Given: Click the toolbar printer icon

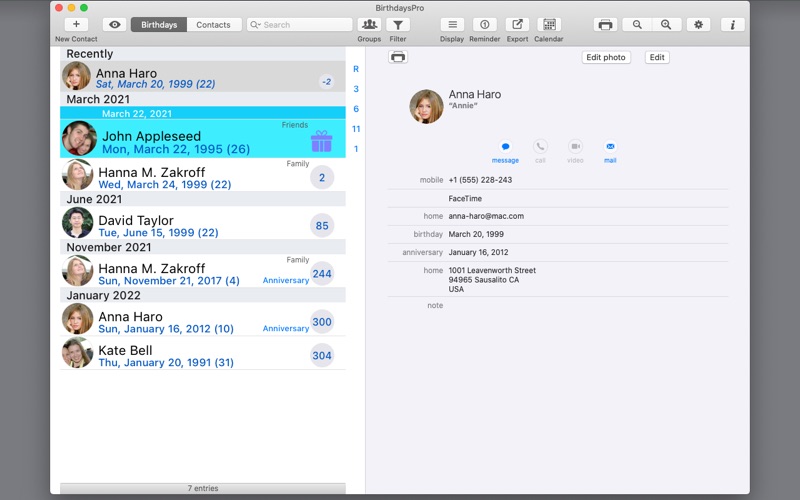Looking at the screenshot, I should 605,24.
